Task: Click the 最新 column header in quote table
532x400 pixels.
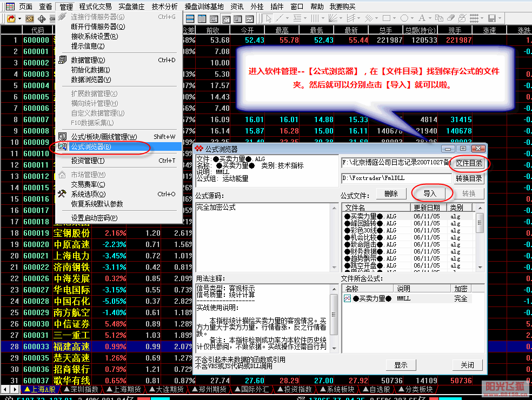Action: point(351,30)
